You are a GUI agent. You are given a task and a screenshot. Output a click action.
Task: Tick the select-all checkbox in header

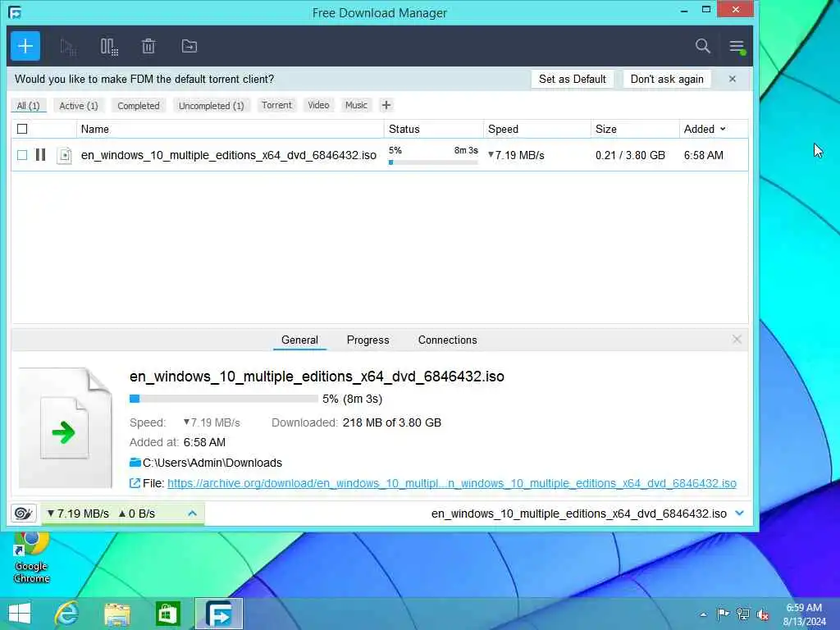[x=22, y=129]
